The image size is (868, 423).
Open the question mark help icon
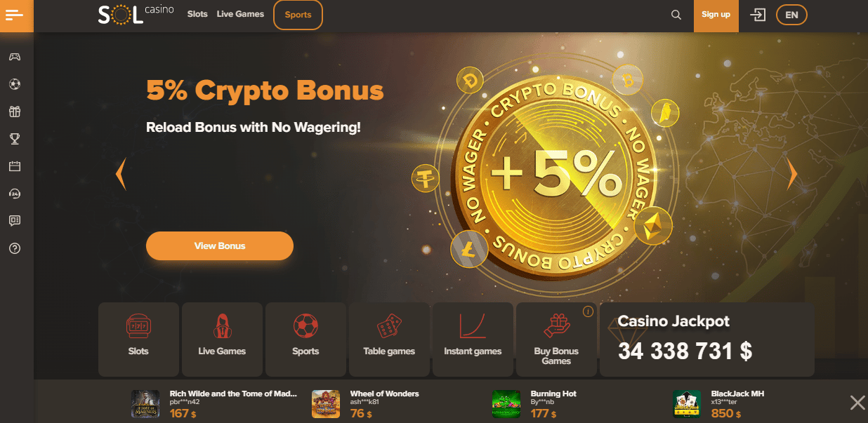tap(15, 248)
